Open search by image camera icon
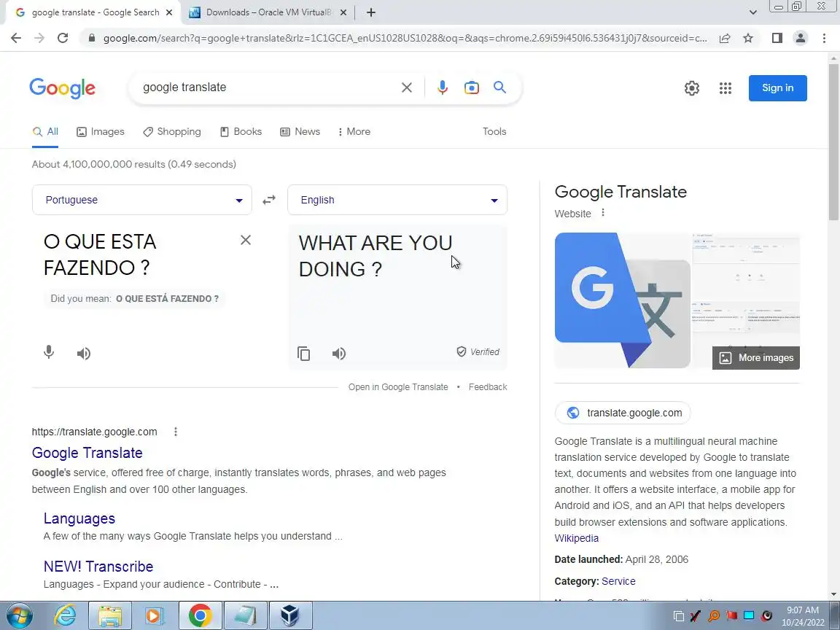The height and width of the screenshot is (630, 840). (472, 87)
